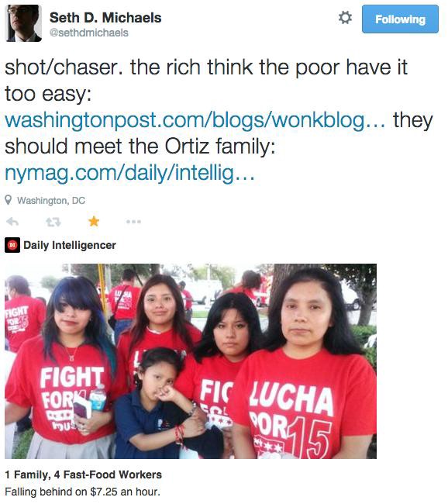Retweet using the retweet arrows icon

[x=53, y=222]
